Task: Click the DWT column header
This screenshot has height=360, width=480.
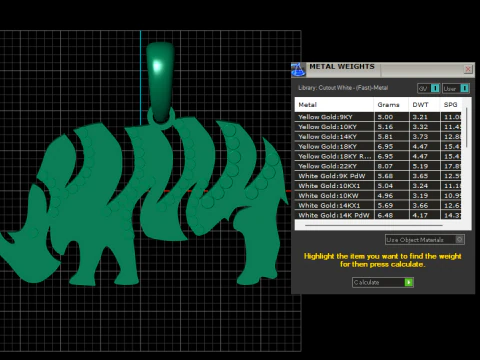Action: coord(424,105)
